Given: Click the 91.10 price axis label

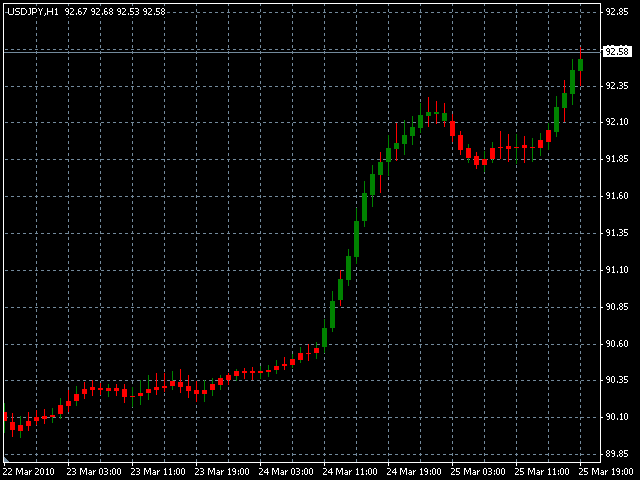Looking at the screenshot, I should 617,270.
